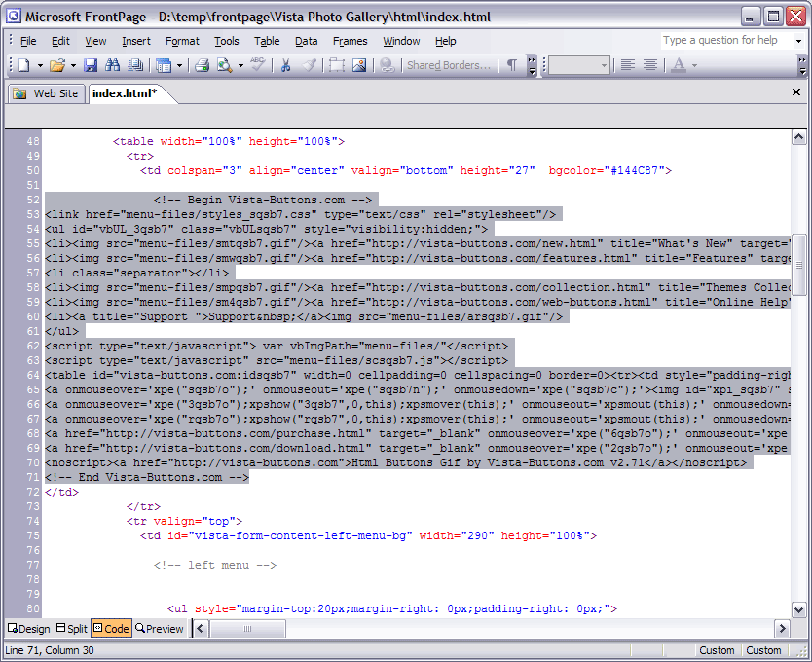Open the Tools menu
The image size is (812, 662).
tap(227, 41)
